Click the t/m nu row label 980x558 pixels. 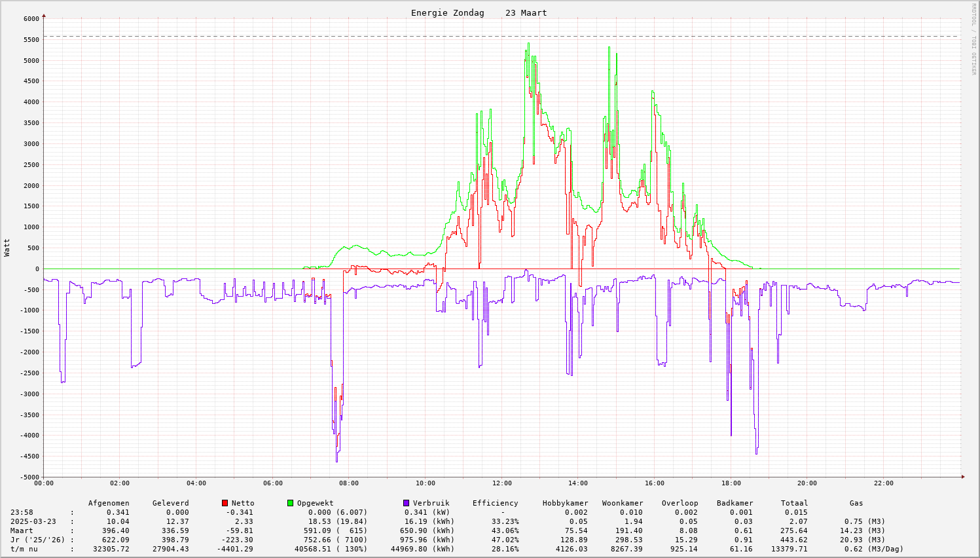24,549
